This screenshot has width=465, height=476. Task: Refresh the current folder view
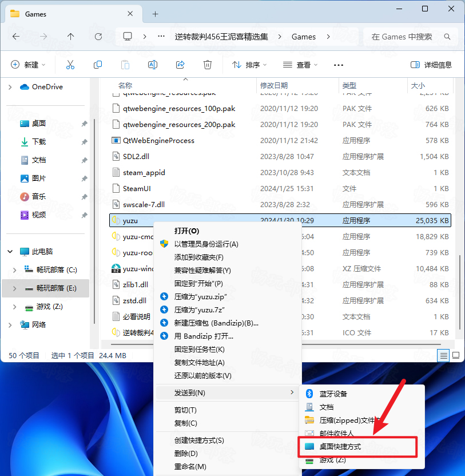point(98,37)
